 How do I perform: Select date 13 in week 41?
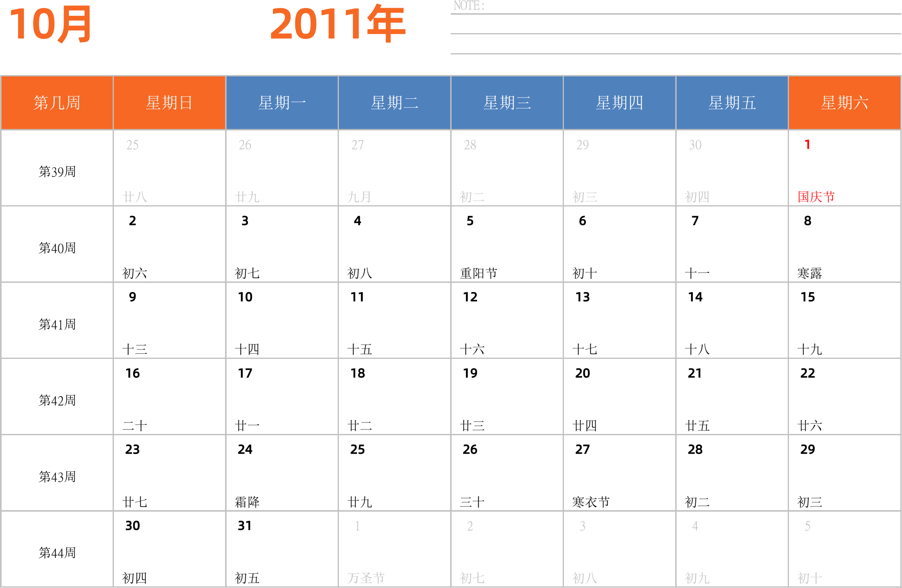583,297
